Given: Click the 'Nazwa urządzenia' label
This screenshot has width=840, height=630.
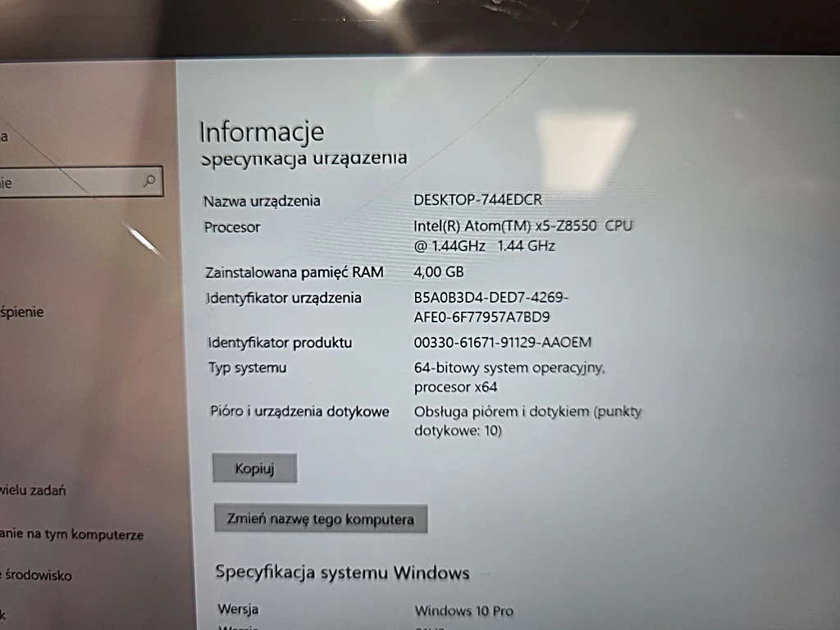Looking at the screenshot, I should click(262, 202).
